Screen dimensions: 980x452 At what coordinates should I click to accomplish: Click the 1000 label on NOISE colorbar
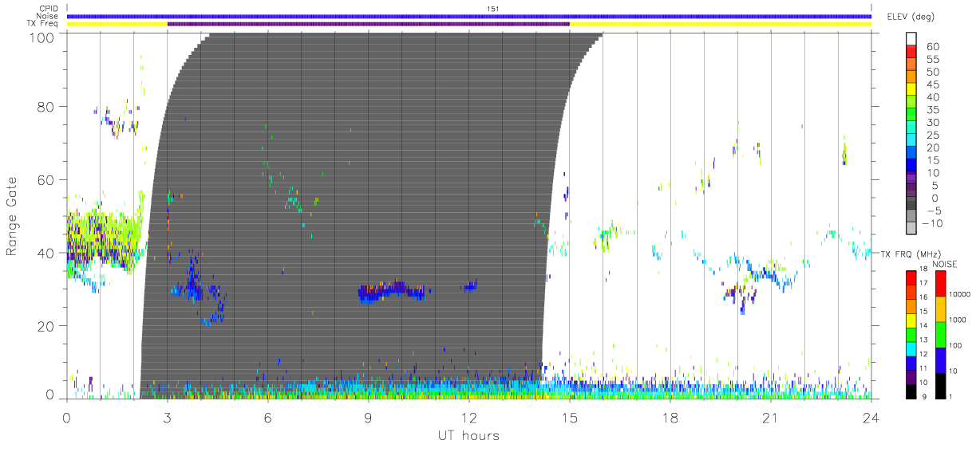[958, 320]
